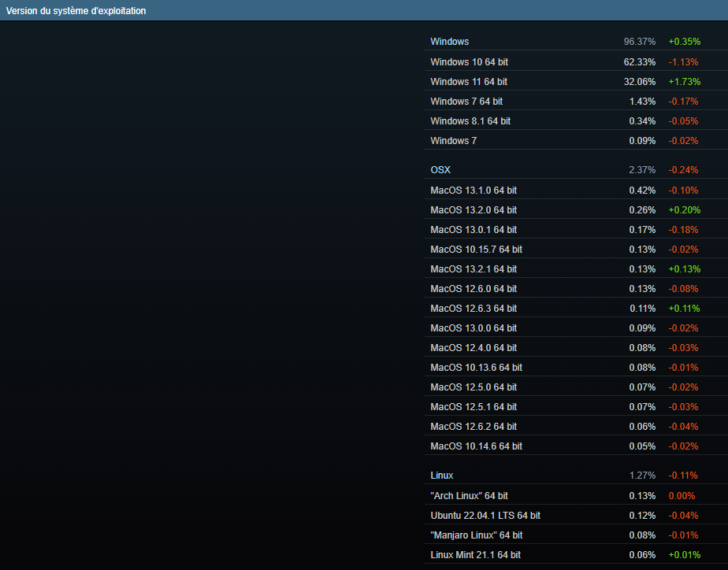Click the '"Manjaro Linux" 64 bit' label
The image size is (728, 570).
[x=477, y=535]
